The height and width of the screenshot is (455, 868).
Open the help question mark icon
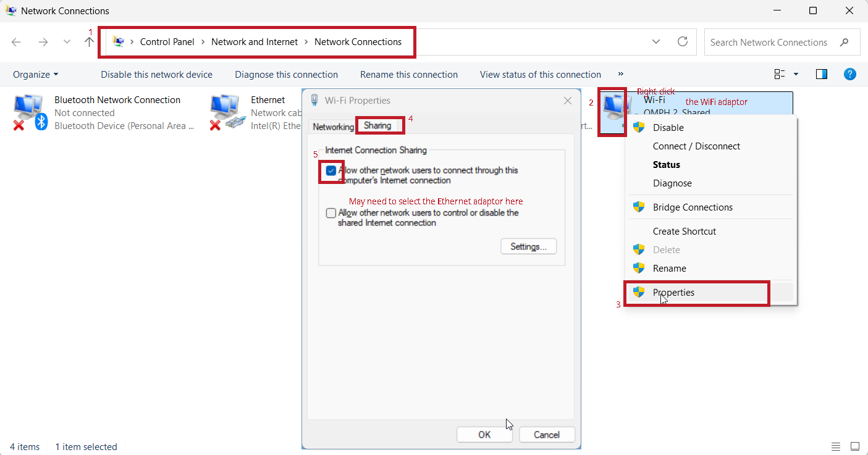pyautogui.click(x=849, y=74)
